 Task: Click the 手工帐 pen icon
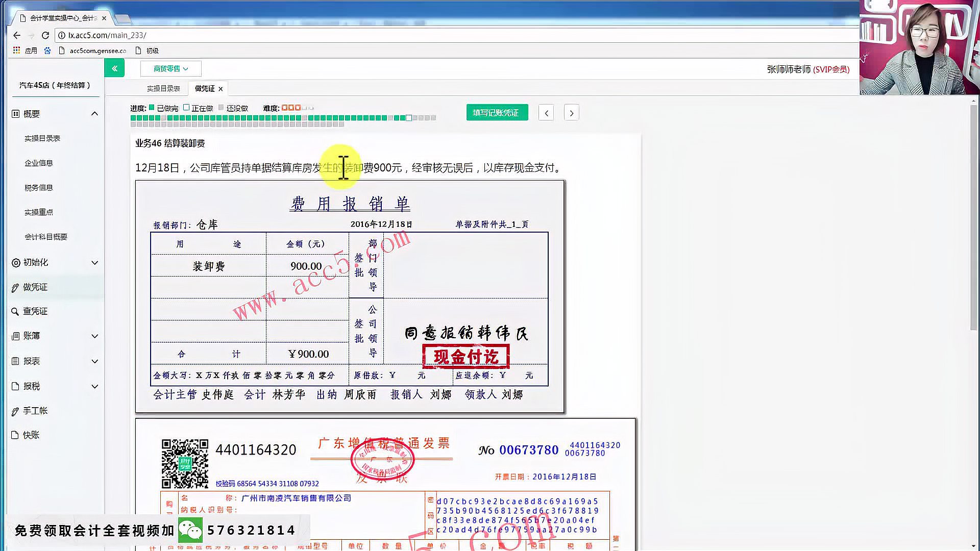tap(15, 411)
